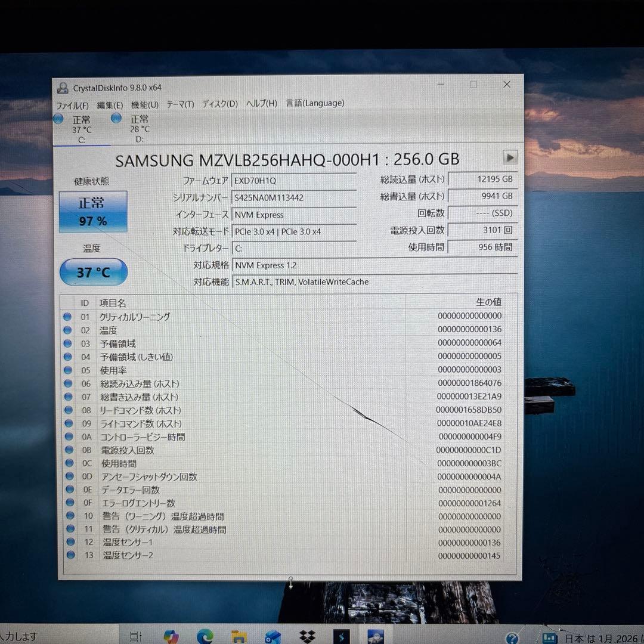Click the features field S.M.A.R.T., TRIM, VolatileWriteCache

click(x=374, y=281)
